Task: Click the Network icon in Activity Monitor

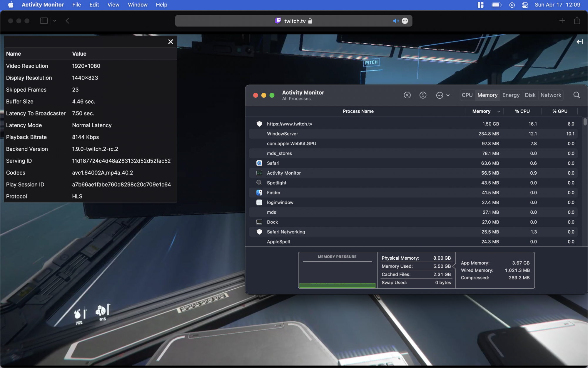Action: [551, 95]
